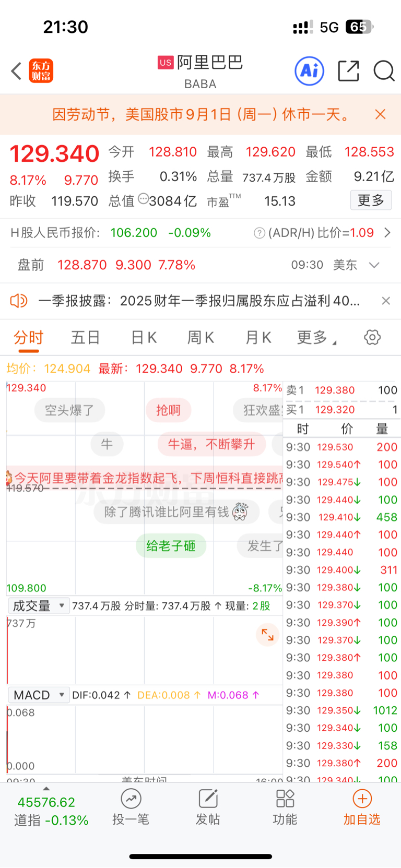
Task: Read the 一季报披露 news headline
Action: (199, 301)
